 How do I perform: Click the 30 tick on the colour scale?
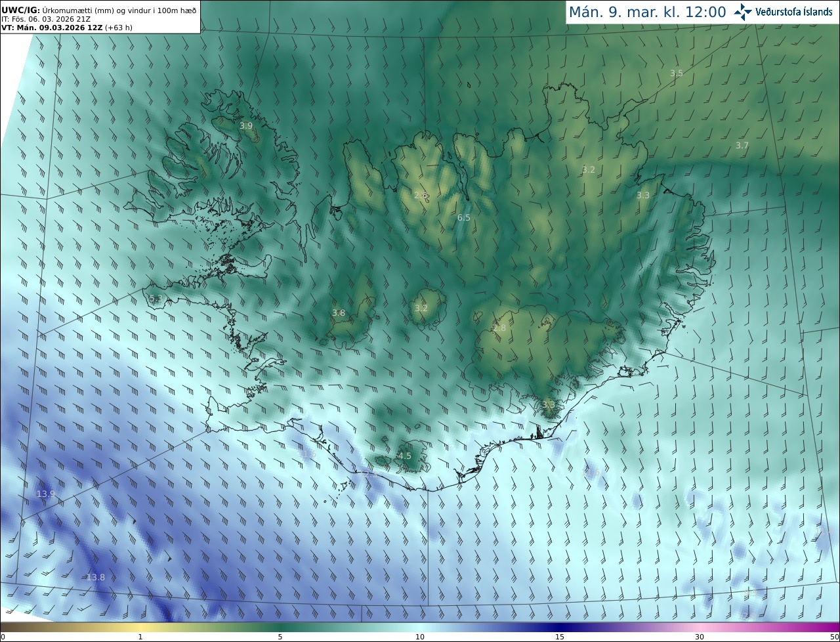[700, 637]
